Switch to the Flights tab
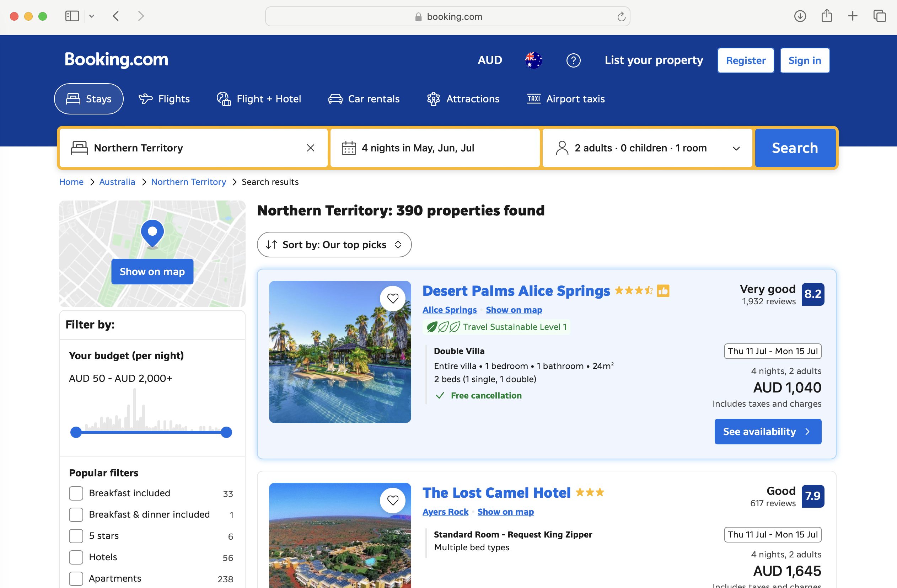 point(164,99)
